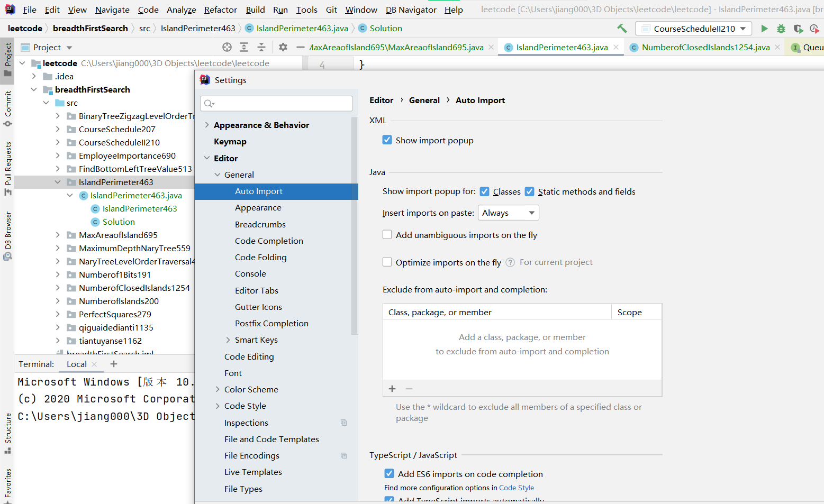
Task: Select File and Code Templates page
Action: pyautogui.click(x=271, y=439)
